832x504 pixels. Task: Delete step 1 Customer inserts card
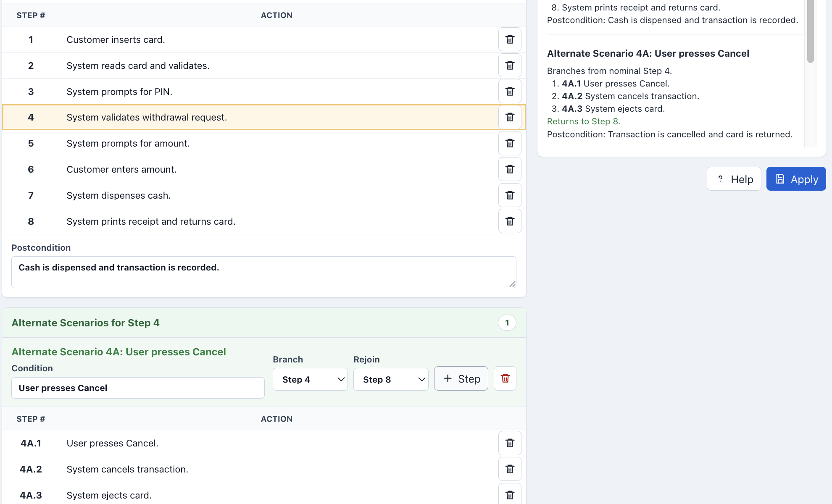click(x=510, y=39)
